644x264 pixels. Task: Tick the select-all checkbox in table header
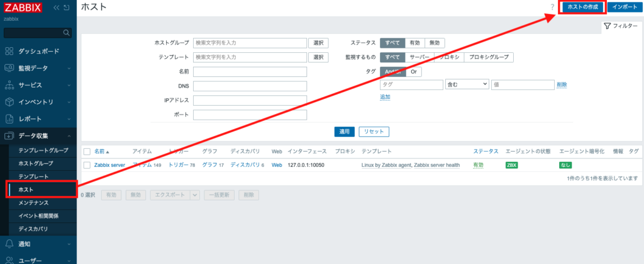(87, 151)
